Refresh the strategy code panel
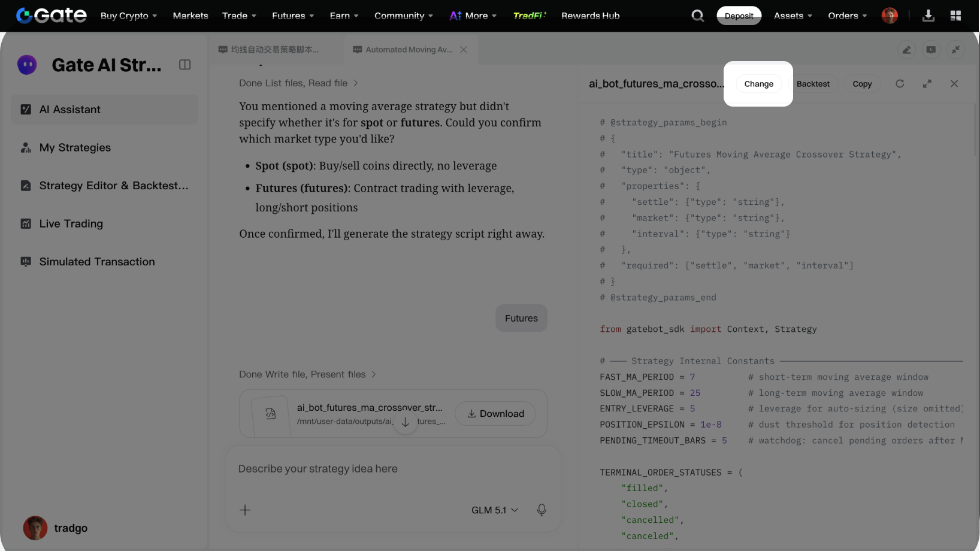Screen dimensions: 980x551 900,84
